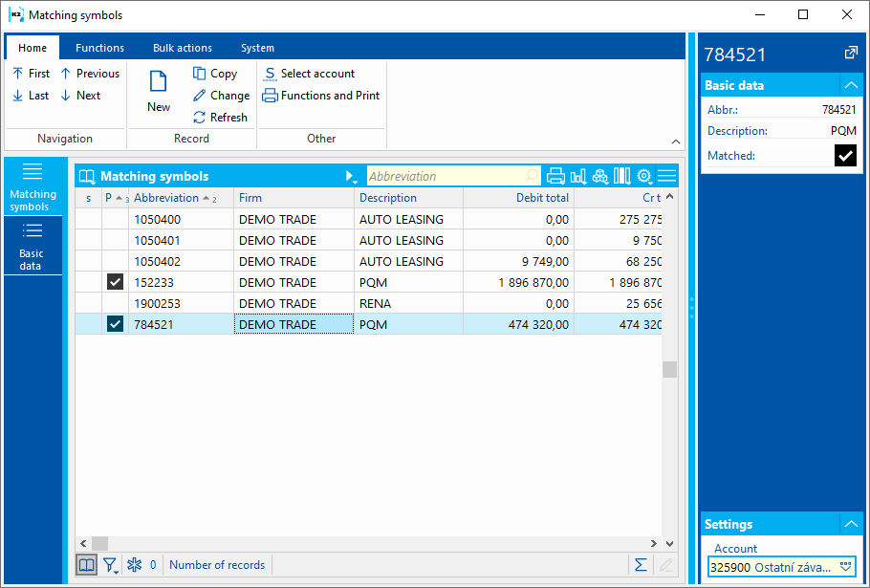Click the Refresh button in Record group
The image size is (870, 588).
(x=220, y=118)
